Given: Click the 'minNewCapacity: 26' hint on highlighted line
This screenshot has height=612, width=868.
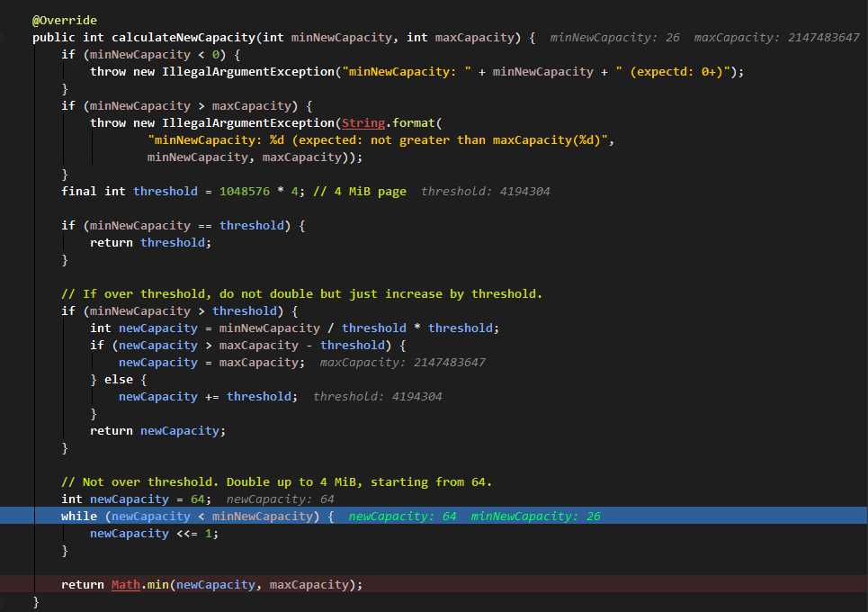Looking at the screenshot, I should pos(535,517).
